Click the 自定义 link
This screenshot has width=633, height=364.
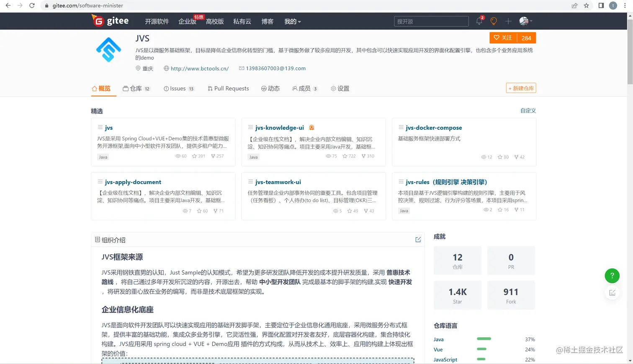click(528, 110)
